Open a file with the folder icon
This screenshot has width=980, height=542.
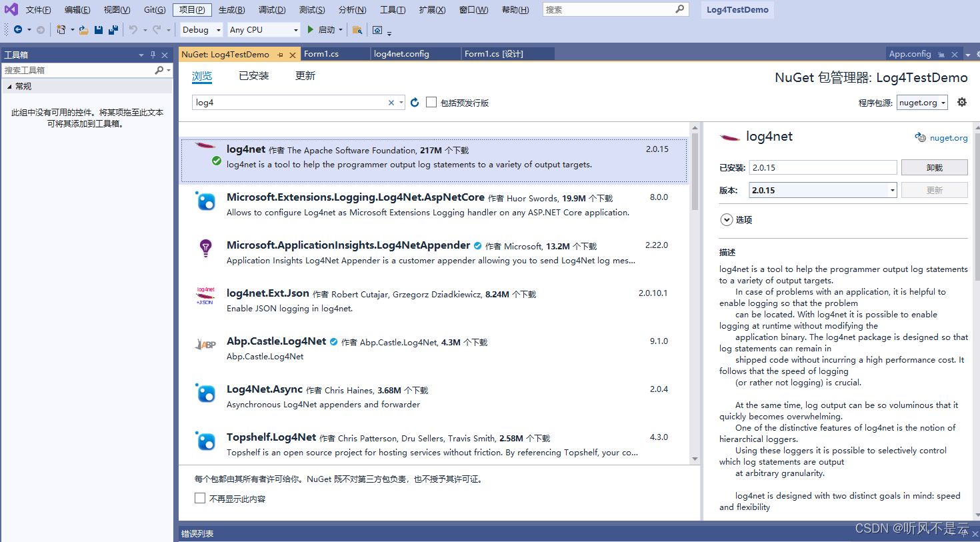83,29
